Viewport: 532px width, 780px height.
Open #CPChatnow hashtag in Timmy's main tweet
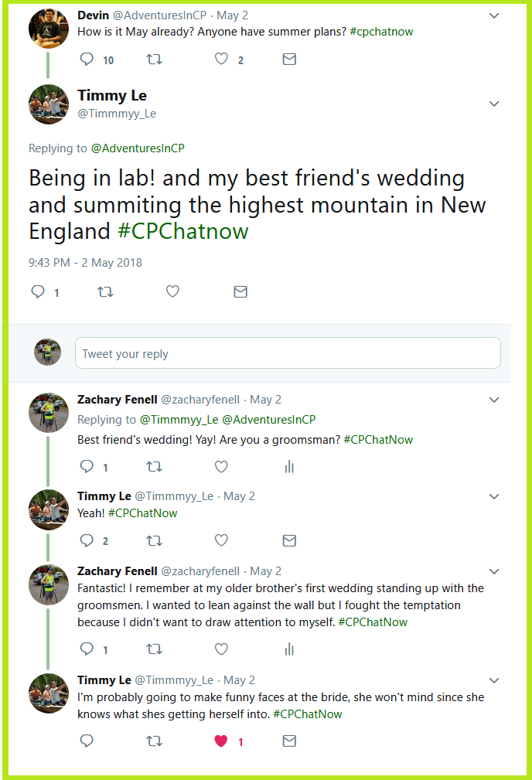click(182, 231)
